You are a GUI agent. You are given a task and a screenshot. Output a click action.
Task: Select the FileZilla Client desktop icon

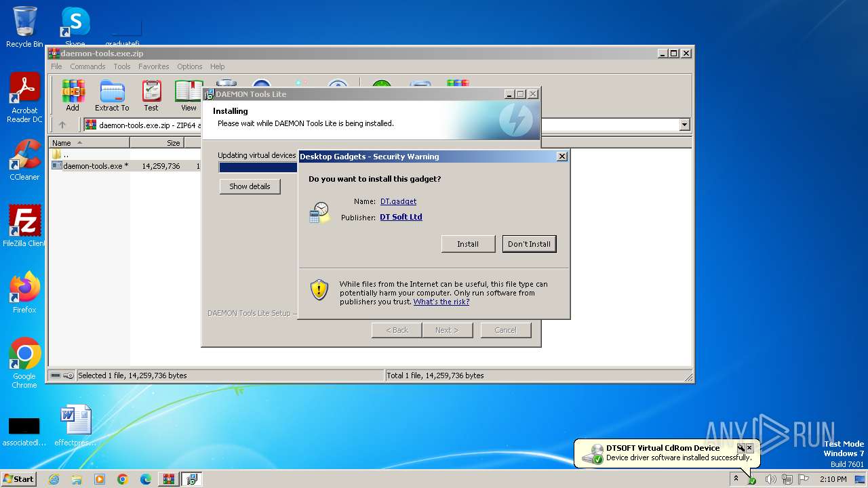coord(24,226)
